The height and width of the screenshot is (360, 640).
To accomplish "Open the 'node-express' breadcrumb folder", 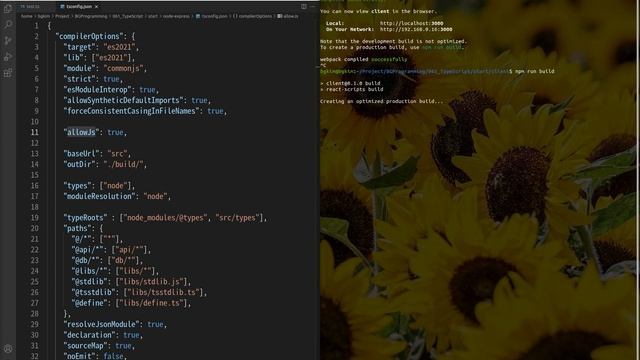I will (x=176, y=16).
